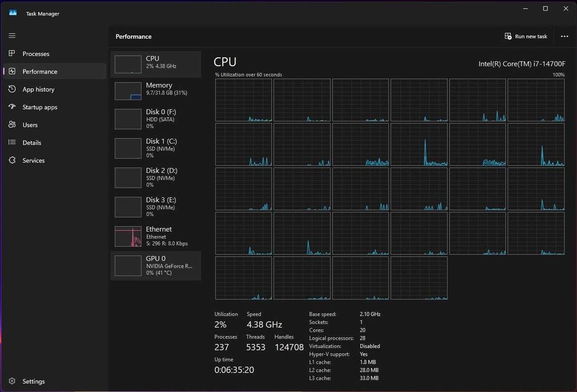577x392 pixels.
Task: Click the 2% utilization value
Action: (220, 325)
